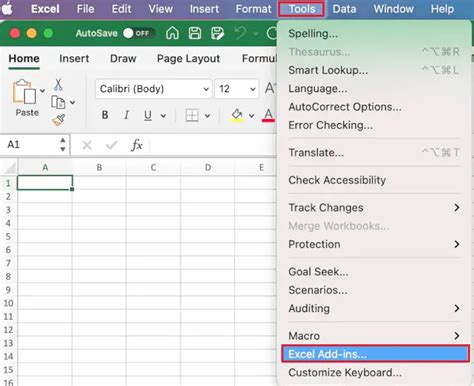Open the Paste options dropdown arrow
474x386 pixels.
coord(42,91)
